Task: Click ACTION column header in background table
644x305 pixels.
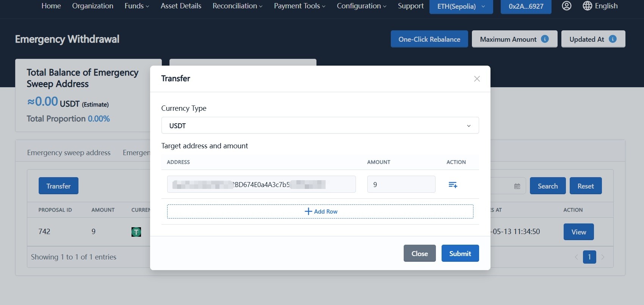Action: [573, 210]
